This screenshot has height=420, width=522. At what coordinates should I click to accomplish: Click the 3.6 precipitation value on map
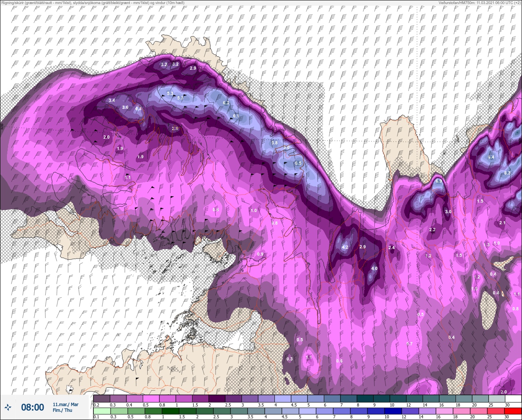[125, 107]
